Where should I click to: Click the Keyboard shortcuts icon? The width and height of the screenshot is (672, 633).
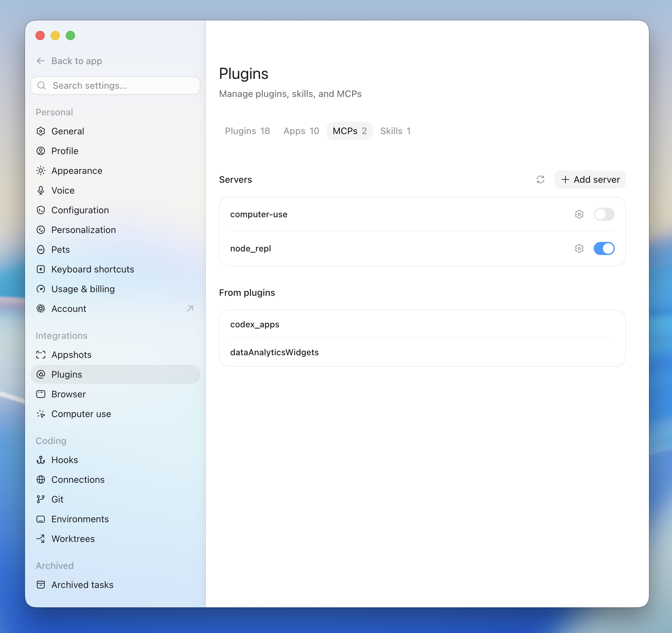[41, 270]
